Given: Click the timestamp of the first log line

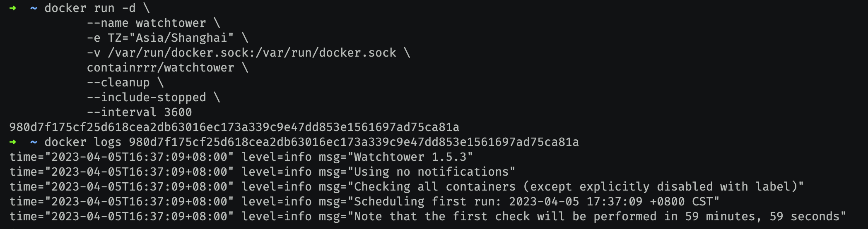Looking at the screenshot, I should (x=139, y=157).
